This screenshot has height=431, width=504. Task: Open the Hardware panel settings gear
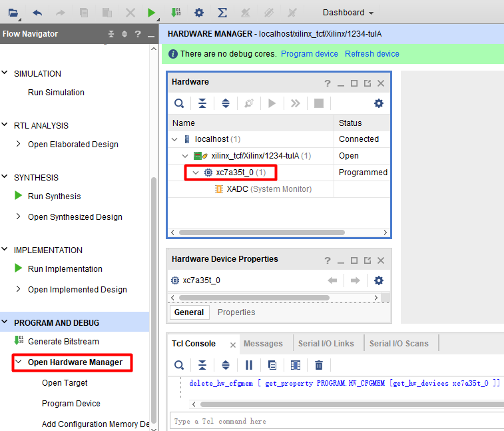[x=379, y=103]
